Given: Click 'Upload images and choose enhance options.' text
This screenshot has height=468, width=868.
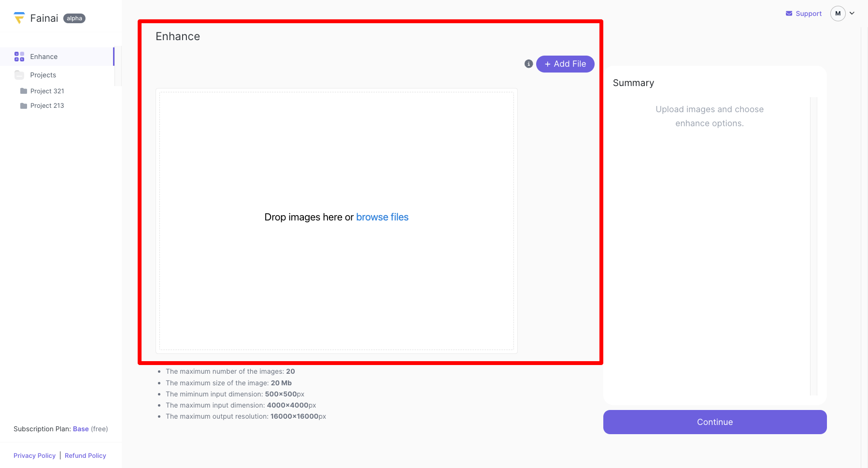Looking at the screenshot, I should [x=710, y=116].
